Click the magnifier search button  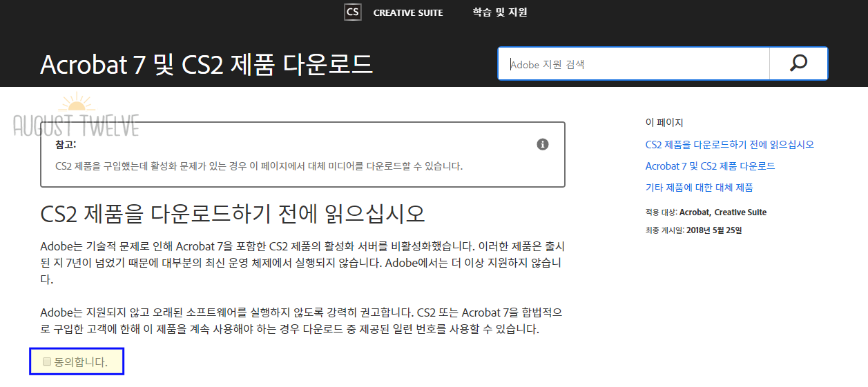(x=798, y=63)
